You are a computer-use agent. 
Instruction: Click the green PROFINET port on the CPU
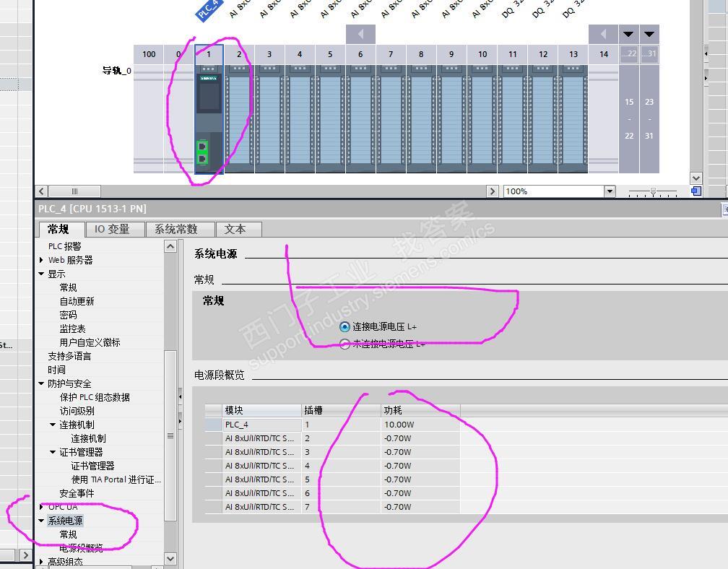pyautogui.click(x=202, y=152)
